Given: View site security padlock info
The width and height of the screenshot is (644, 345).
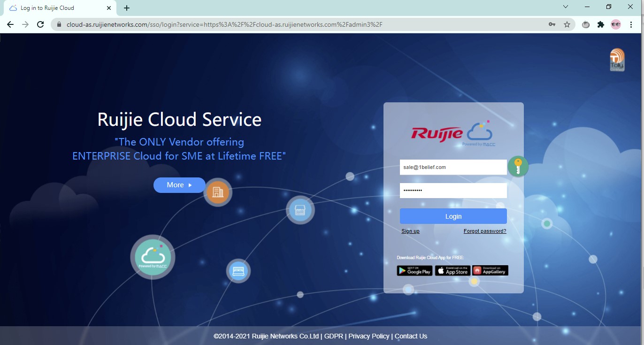Looking at the screenshot, I should click(x=59, y=24).
